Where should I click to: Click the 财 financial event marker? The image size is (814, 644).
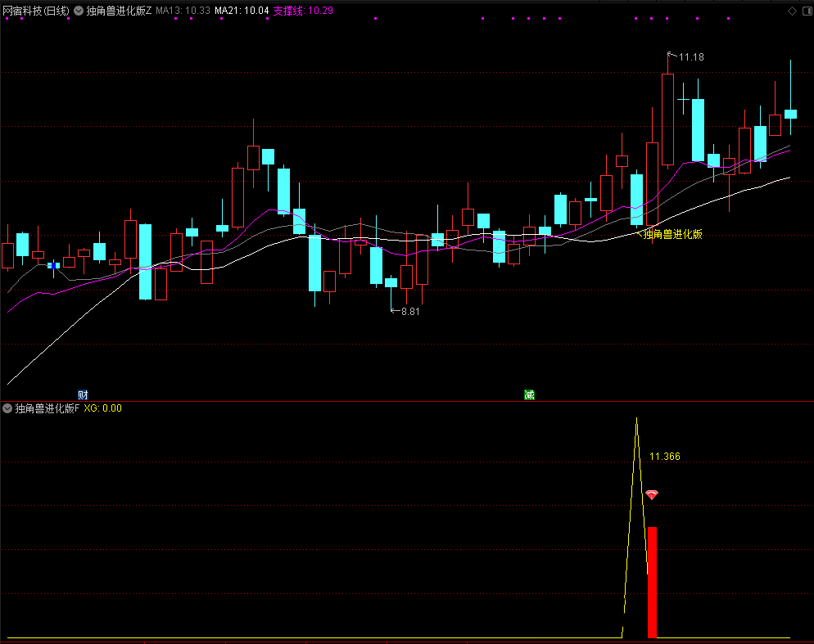point(83,395)
